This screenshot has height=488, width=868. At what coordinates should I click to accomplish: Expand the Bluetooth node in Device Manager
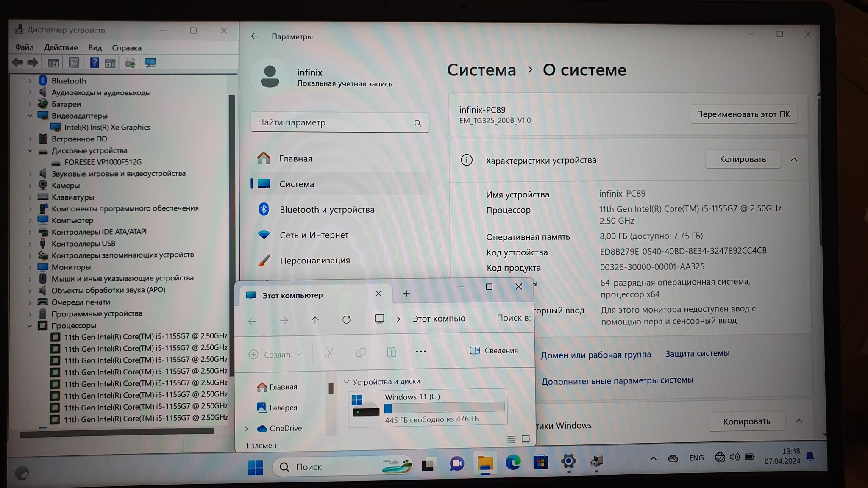(30, 80)
